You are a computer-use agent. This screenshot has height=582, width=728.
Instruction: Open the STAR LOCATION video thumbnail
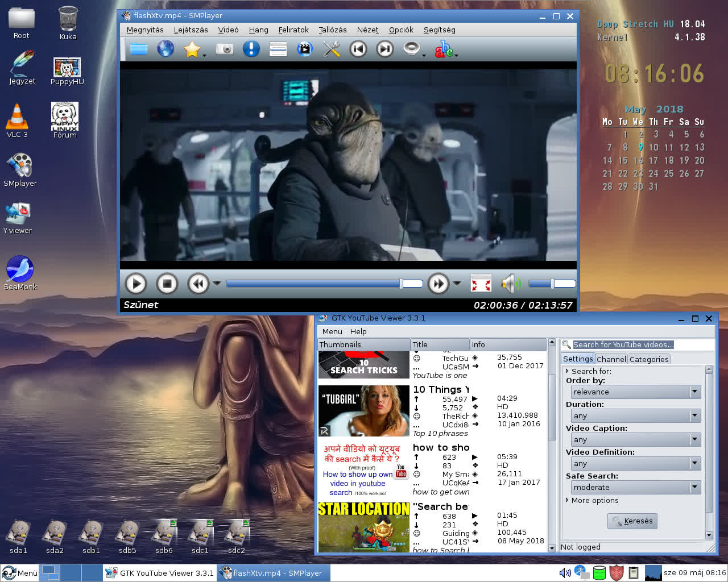coord(364,526)
